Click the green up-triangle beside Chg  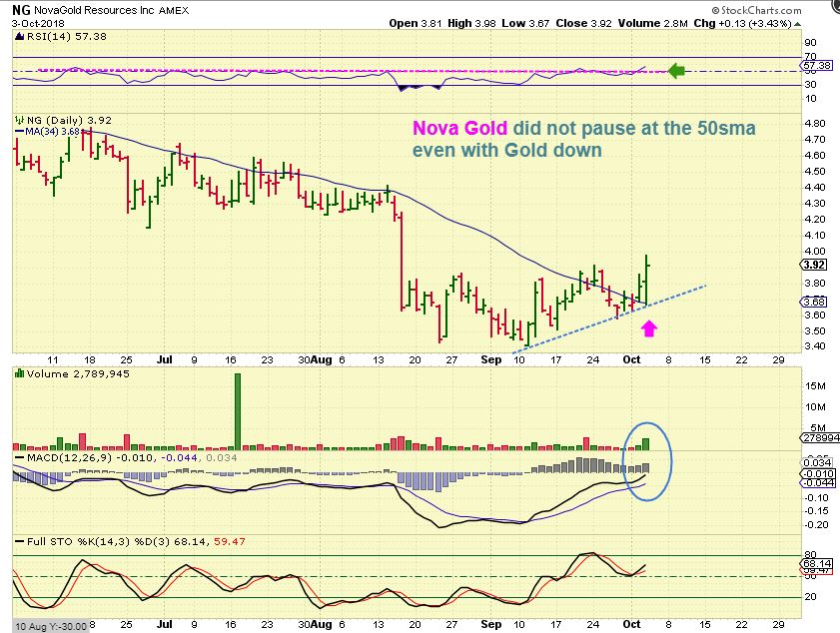(x=798, y=24)
